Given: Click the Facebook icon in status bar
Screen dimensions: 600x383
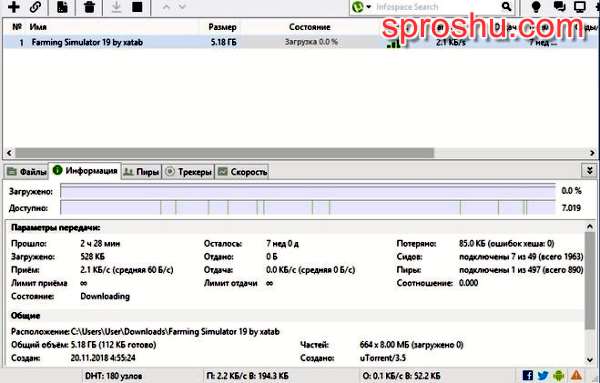Looking at the screenshot, I should 528,375.
